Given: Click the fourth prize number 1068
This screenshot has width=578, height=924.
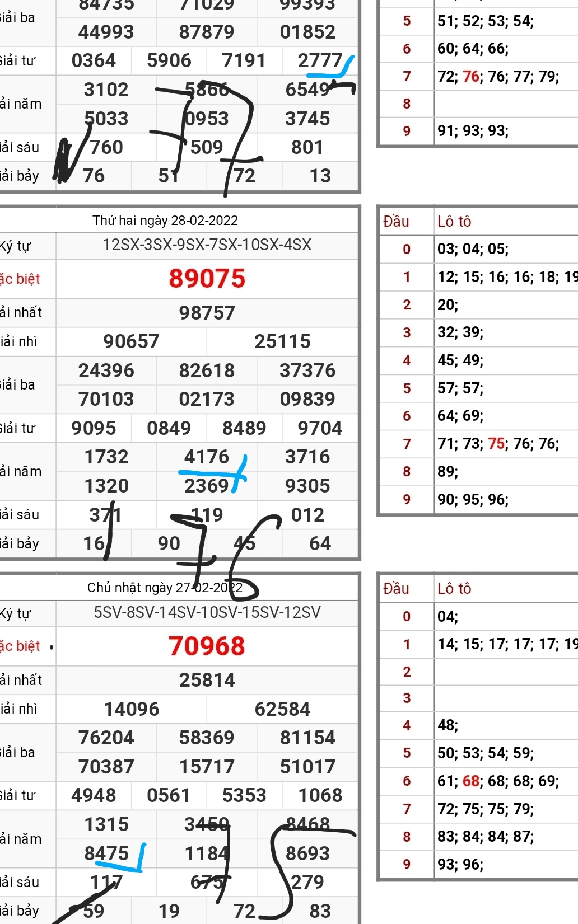Looking at the screenshot, I should click(x=320, y=795).
